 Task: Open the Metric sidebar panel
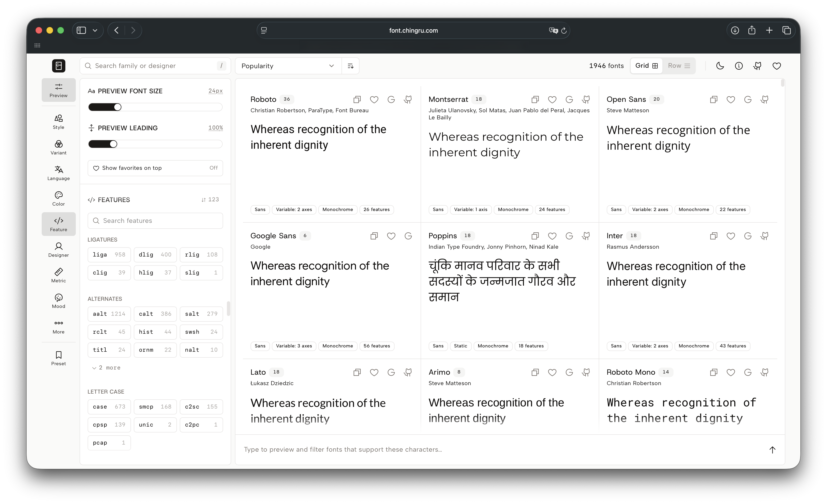point(58,275)
